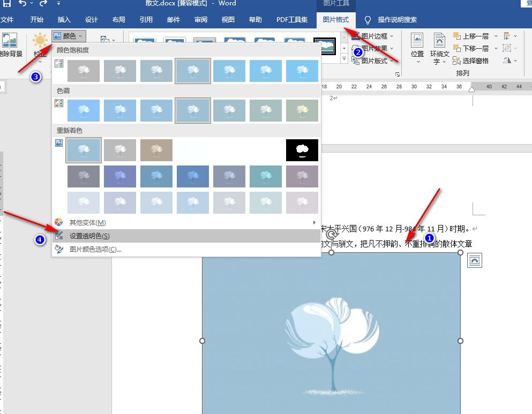This screenshot has width=532, height=414.
Task: Click the layout options icon beside the picture
Action: [x=475, y=261]
